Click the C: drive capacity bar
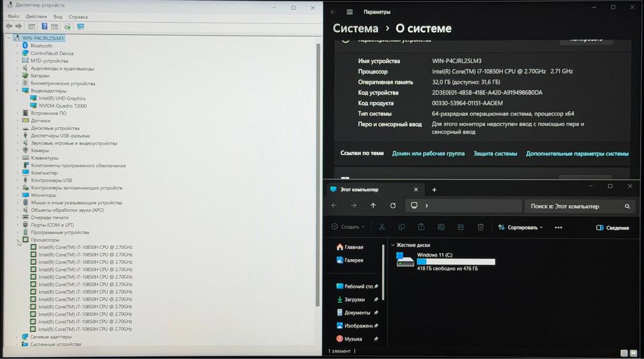The width and height of the screenshot is (644, 359). click(456, 261)
